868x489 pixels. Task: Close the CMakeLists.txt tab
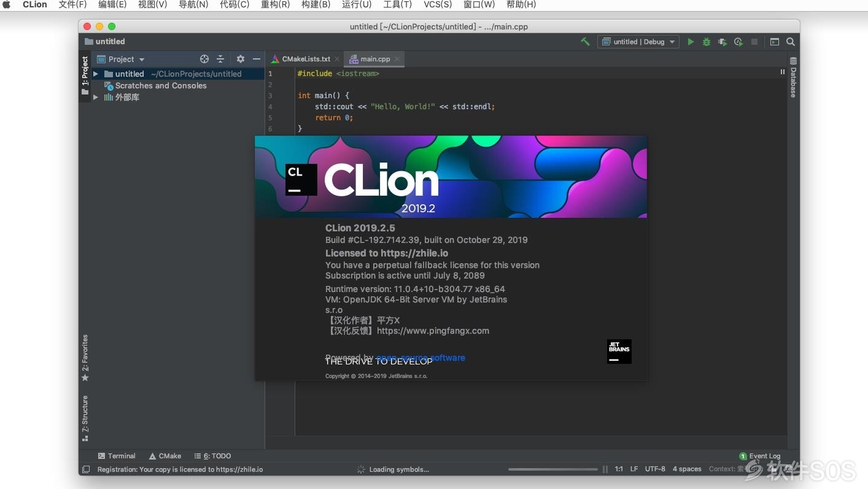point(337,59)
